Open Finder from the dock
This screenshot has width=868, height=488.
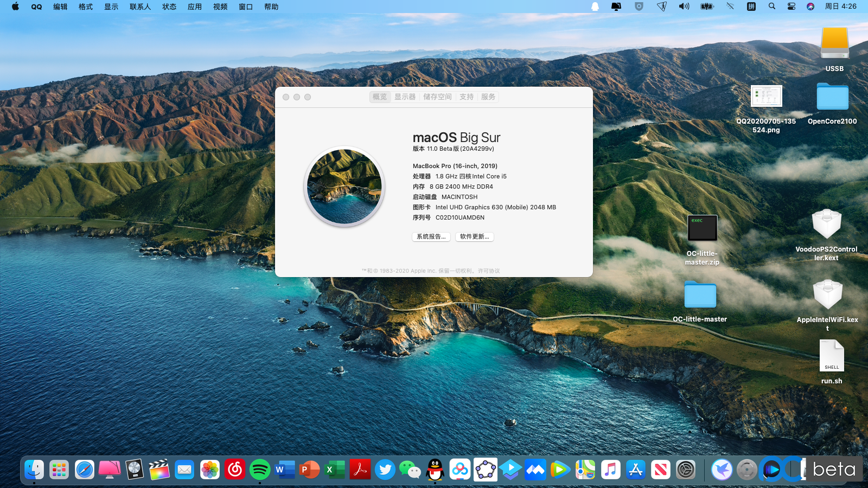[x=34, y=470]
